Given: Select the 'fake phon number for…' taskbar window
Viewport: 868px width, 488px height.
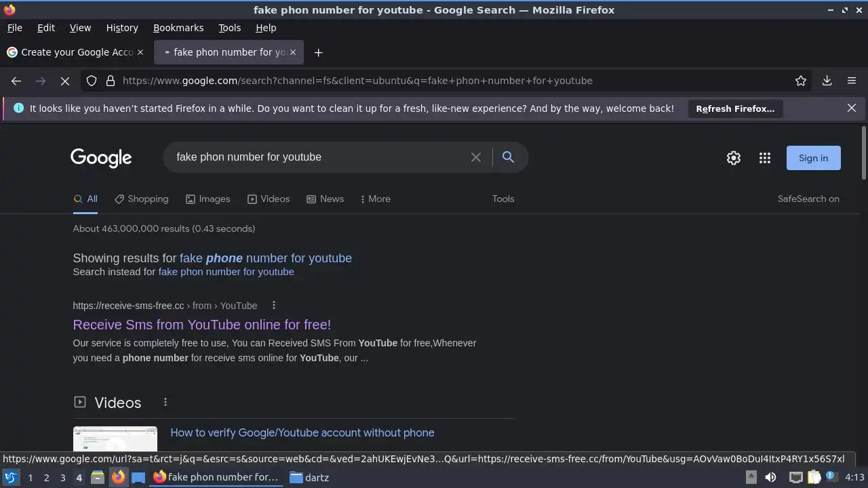Looking at the screenshot, I should tap(217, 477).
